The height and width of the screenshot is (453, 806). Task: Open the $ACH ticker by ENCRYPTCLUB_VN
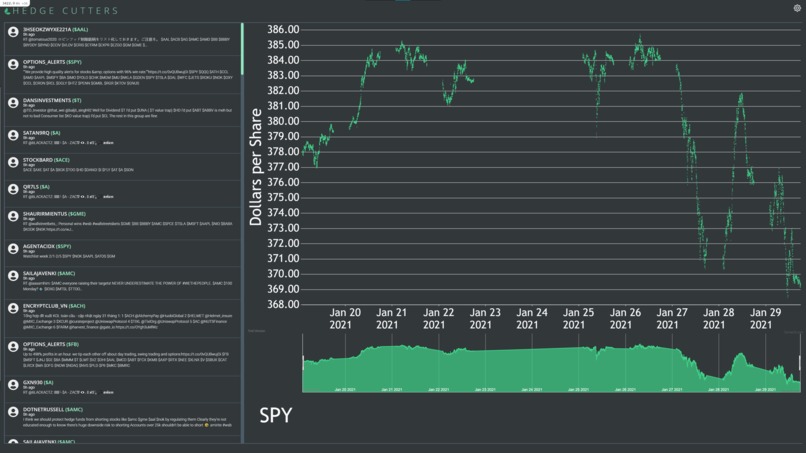[77, 306]
